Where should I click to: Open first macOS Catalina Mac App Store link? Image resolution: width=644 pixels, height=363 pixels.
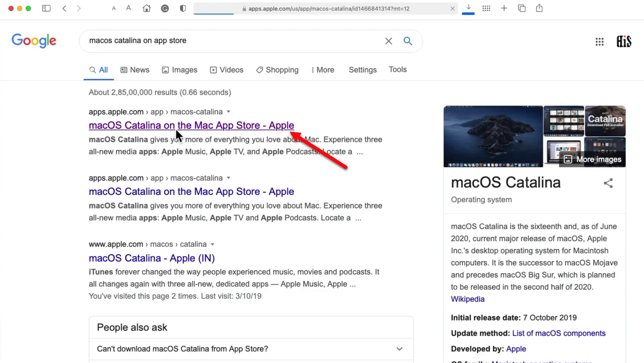[191, 125]
